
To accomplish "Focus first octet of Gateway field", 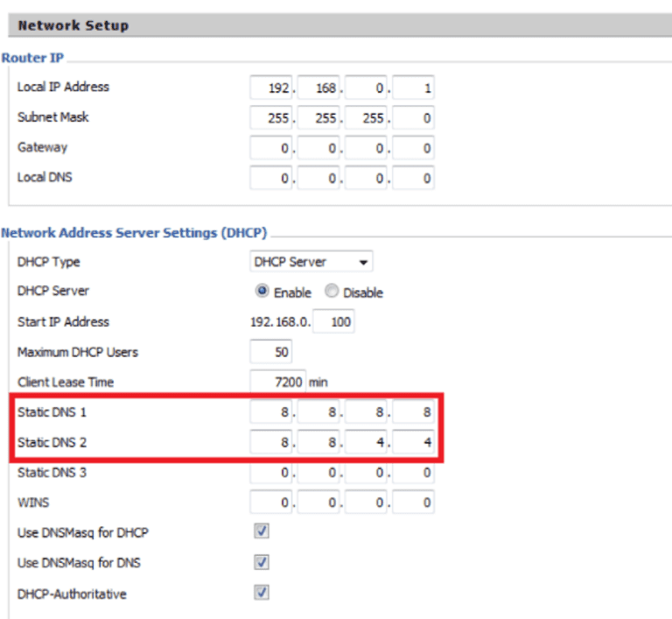I will [271, 149].
